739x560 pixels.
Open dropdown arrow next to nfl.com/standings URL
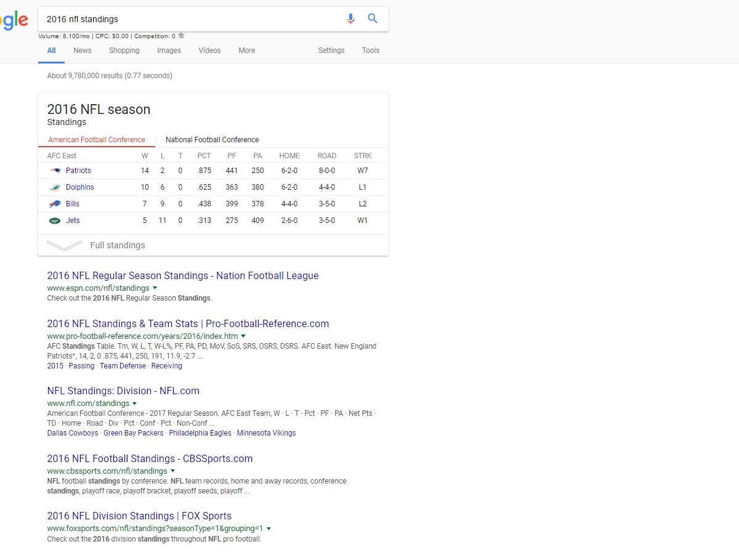pyautogui.click(x=135, y=404)
